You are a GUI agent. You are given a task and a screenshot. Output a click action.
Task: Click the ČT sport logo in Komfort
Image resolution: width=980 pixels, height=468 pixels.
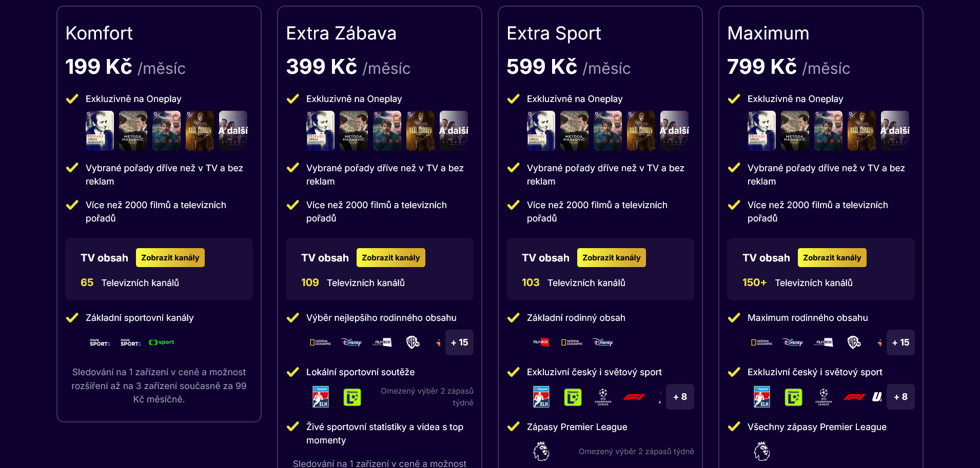162,342
